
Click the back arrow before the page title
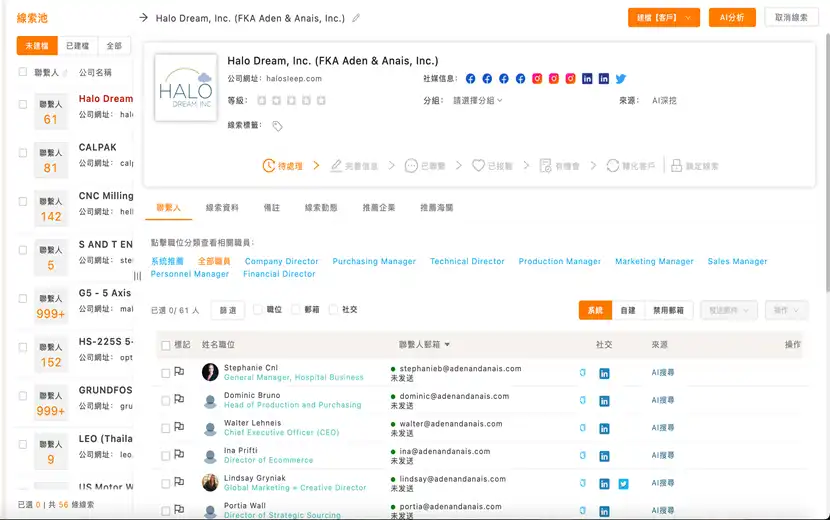pyautogui.click(x=143, y=18)
